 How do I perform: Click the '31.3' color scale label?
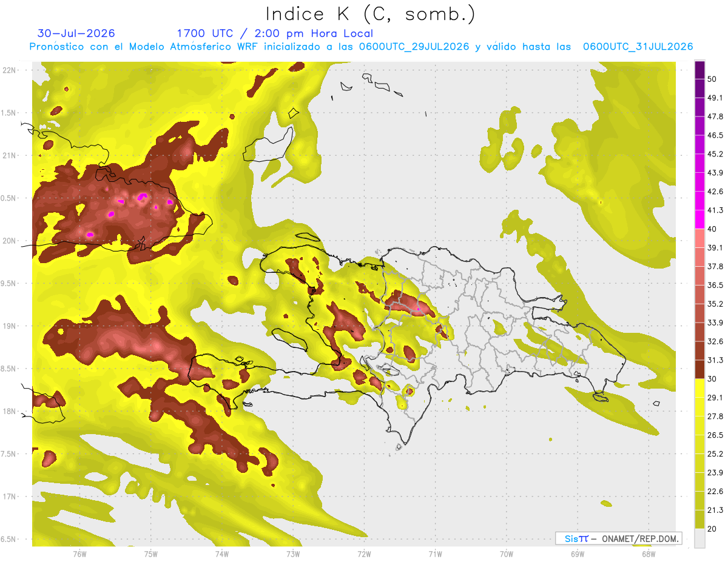[x=715, y=360]
